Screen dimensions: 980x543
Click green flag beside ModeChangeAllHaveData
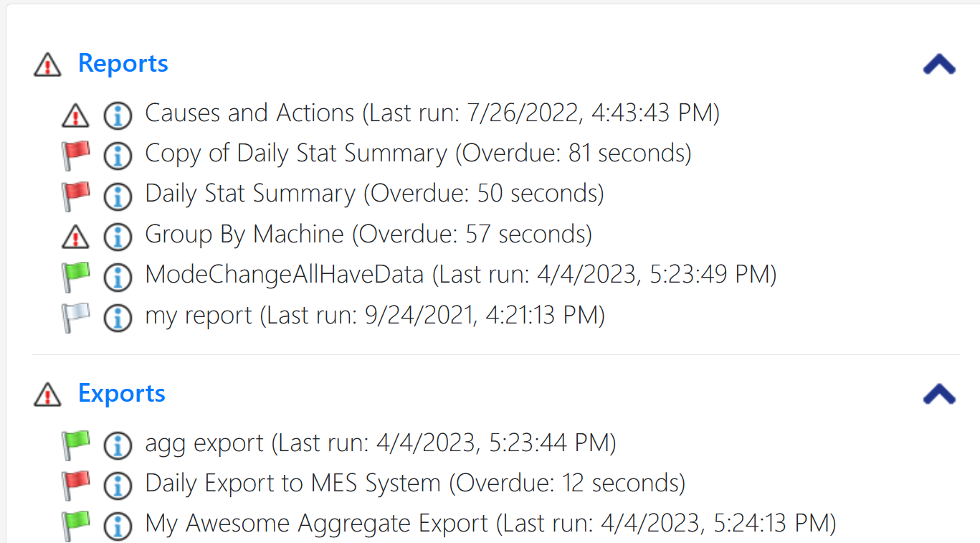(x=75, y=276)
